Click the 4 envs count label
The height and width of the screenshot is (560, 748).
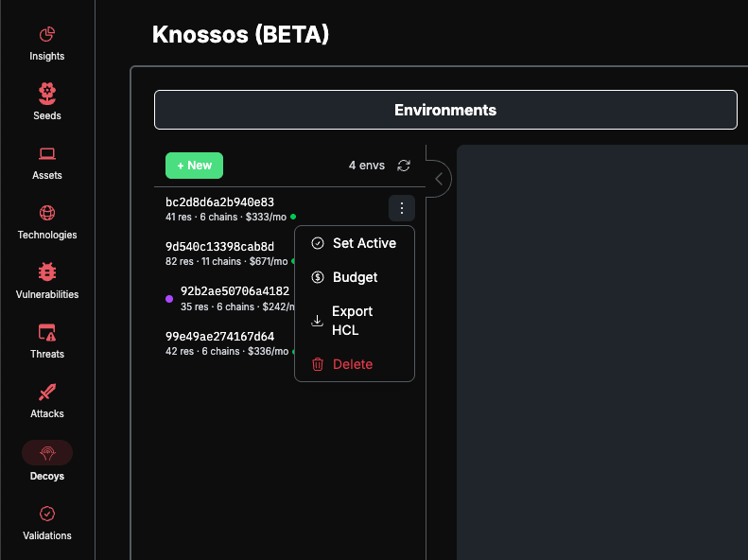tap(366, 166)
